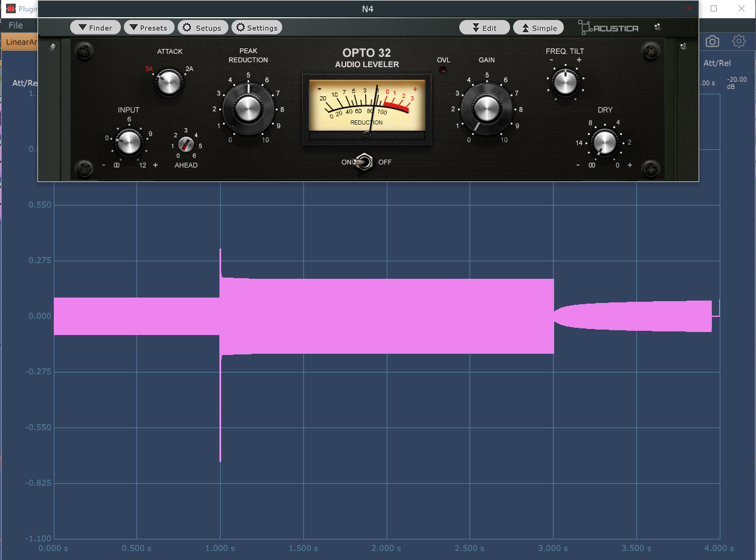Open the File menu in plugin host
This screenshot has width=756, height=560.
pos(16,25)
